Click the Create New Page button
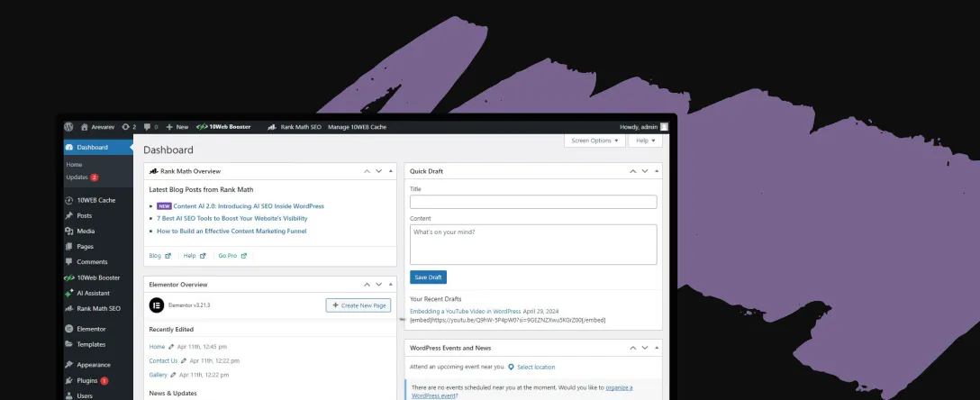Screen dimensions: 980x400 (x=358, y=305)
